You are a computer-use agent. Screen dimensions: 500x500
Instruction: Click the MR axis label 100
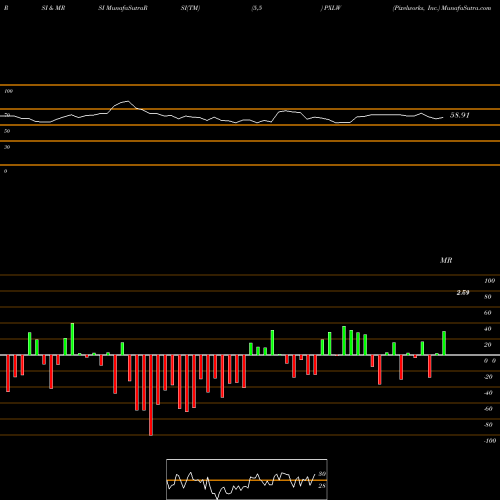point(490,281)
